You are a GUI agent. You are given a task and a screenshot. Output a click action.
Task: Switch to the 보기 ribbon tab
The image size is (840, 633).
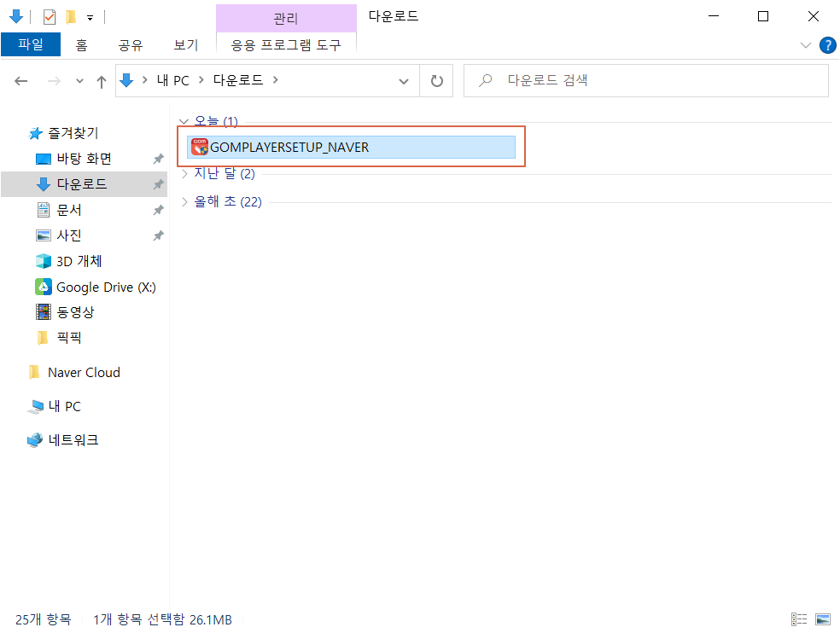point(186,45)
